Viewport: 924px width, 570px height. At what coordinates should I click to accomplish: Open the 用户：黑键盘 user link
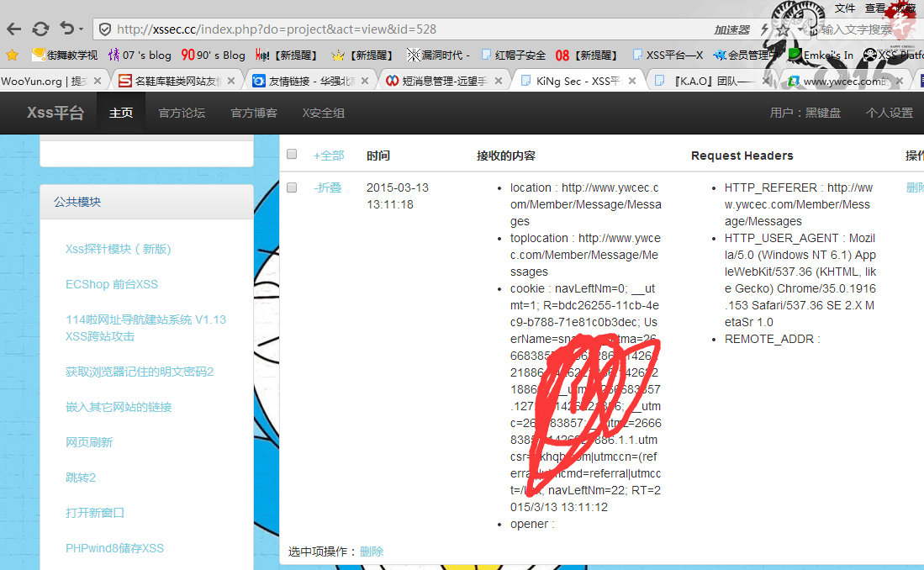point(805,113)
